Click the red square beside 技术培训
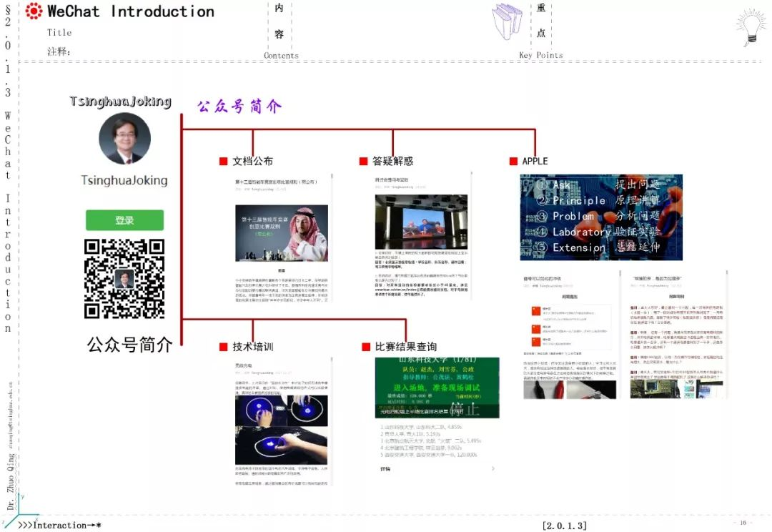 tap(224, 347)
